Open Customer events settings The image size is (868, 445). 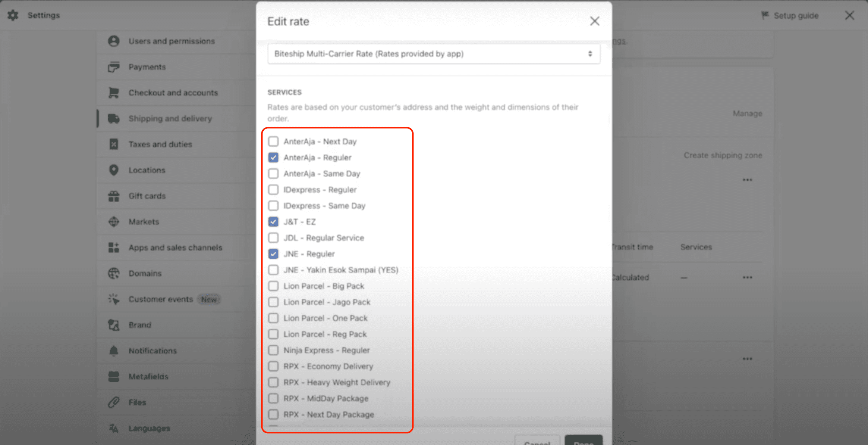click(176, 299)
